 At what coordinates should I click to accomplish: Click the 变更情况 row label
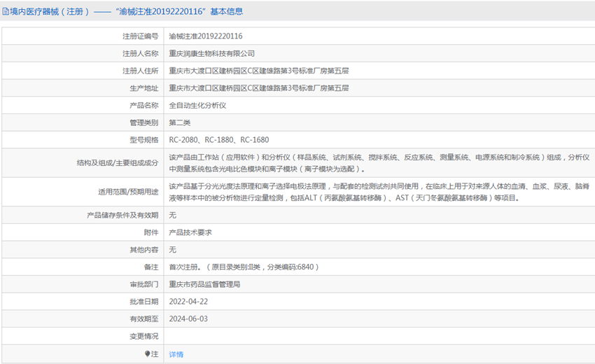click(x=142, y=337)
